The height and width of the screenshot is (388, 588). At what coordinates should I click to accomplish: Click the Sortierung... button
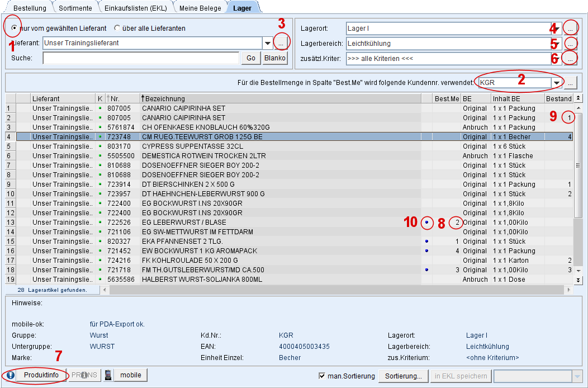(x=404, y=376)
